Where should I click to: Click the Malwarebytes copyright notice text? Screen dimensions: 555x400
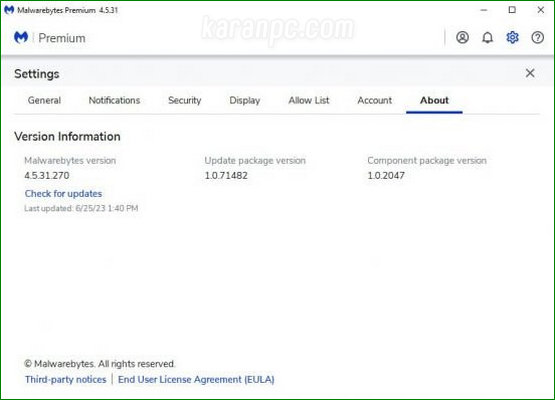[x=99, y=364]
